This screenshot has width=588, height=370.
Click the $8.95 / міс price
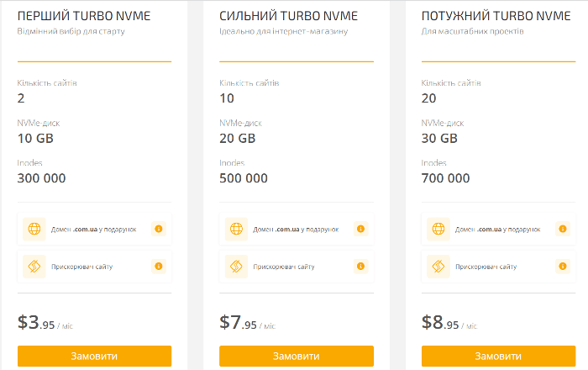[449, 323]
